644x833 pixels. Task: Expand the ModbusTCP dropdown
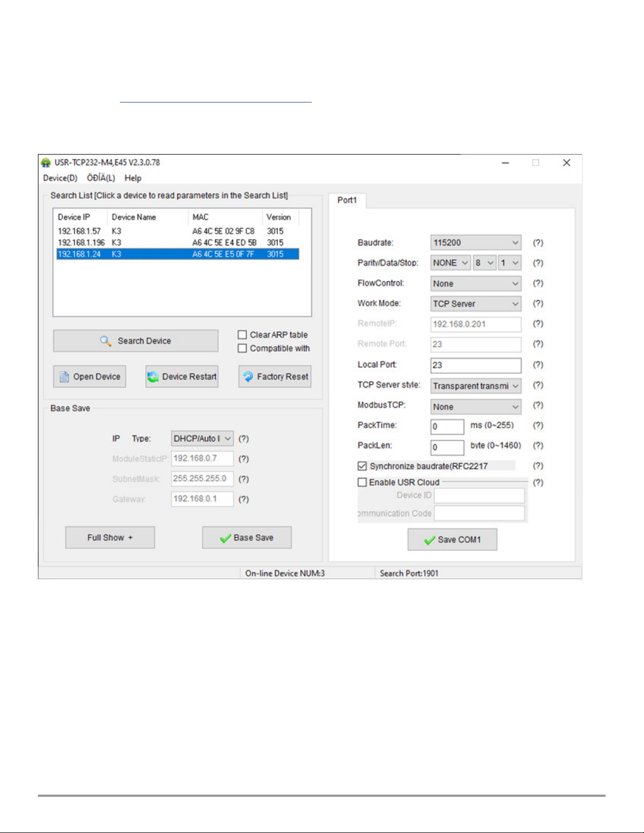476,407
